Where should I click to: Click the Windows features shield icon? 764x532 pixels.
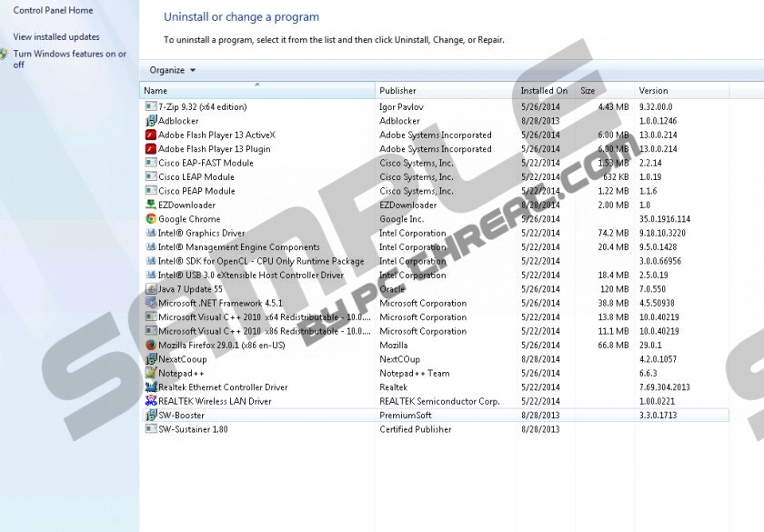[x=4, y=54]
